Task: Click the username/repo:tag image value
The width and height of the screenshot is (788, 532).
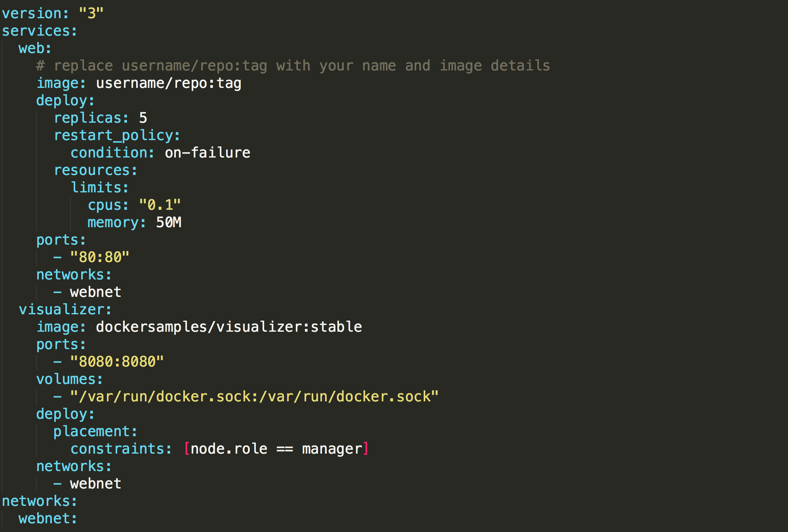Action: 169,83
